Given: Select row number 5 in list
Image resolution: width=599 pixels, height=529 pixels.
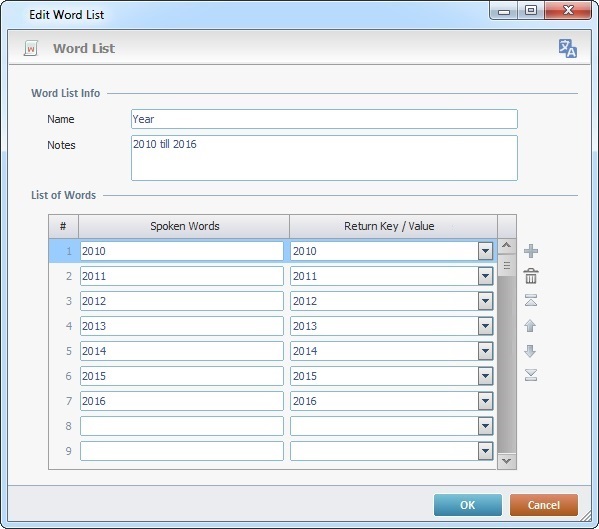Looking at the screenshot, I should pyautogui.click(x=68, y=351).
